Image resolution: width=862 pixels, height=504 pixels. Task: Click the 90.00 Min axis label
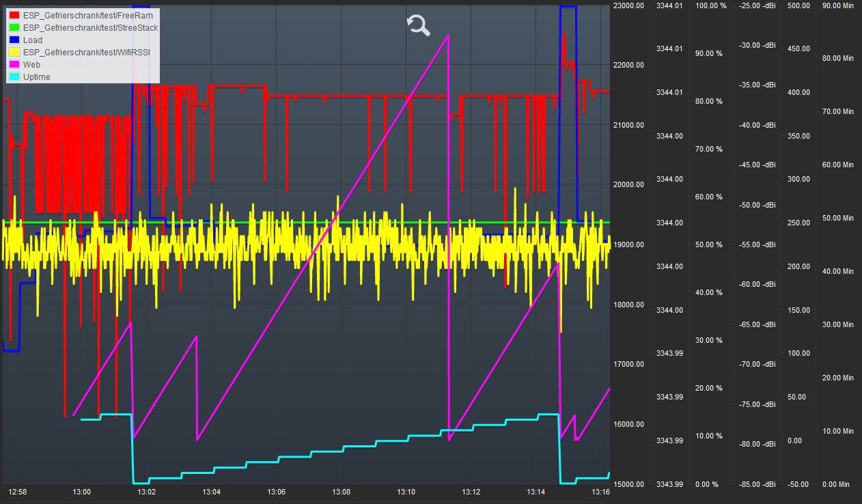coord(837,5)
